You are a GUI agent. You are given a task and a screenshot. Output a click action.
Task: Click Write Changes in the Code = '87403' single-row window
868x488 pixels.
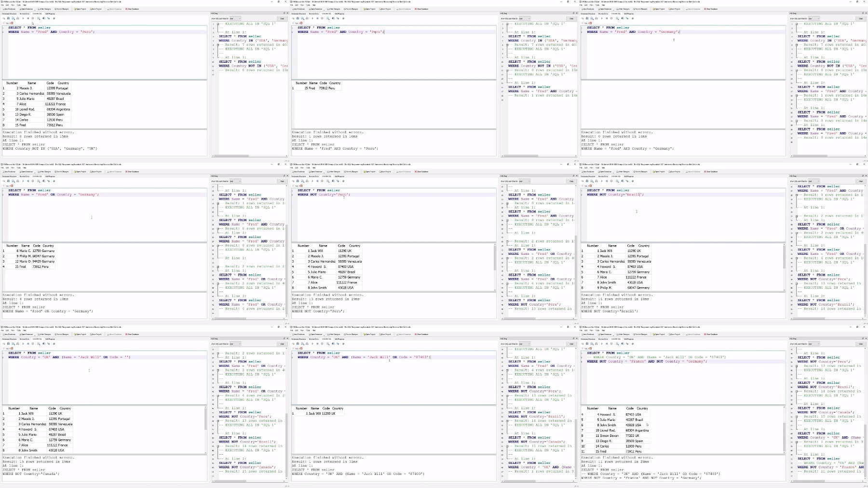point(333,334)
